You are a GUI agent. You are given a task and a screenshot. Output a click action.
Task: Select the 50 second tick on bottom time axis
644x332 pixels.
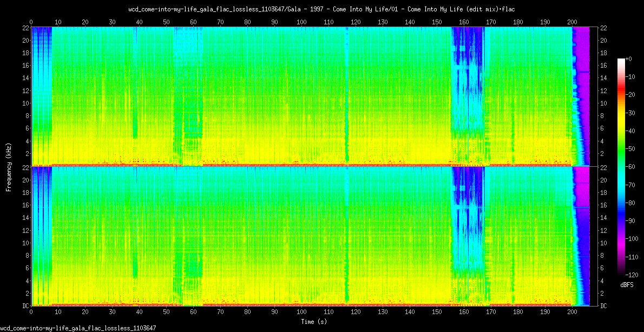pos(166,313)
